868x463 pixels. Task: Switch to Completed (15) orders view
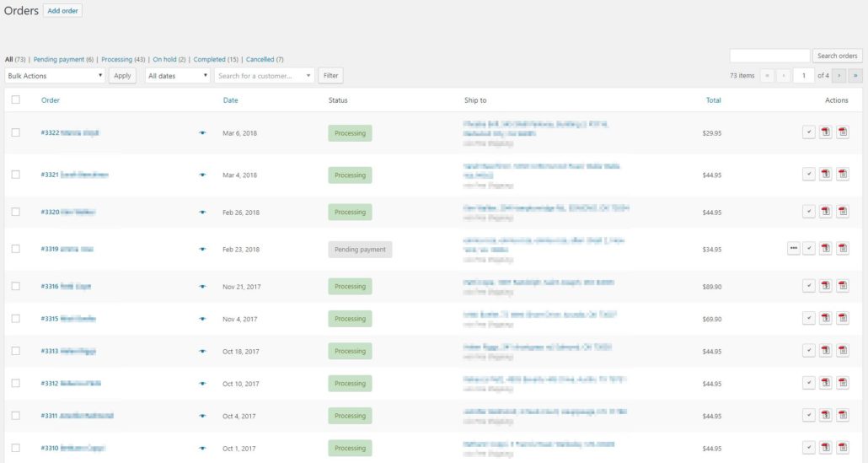(x=209, y=60)
